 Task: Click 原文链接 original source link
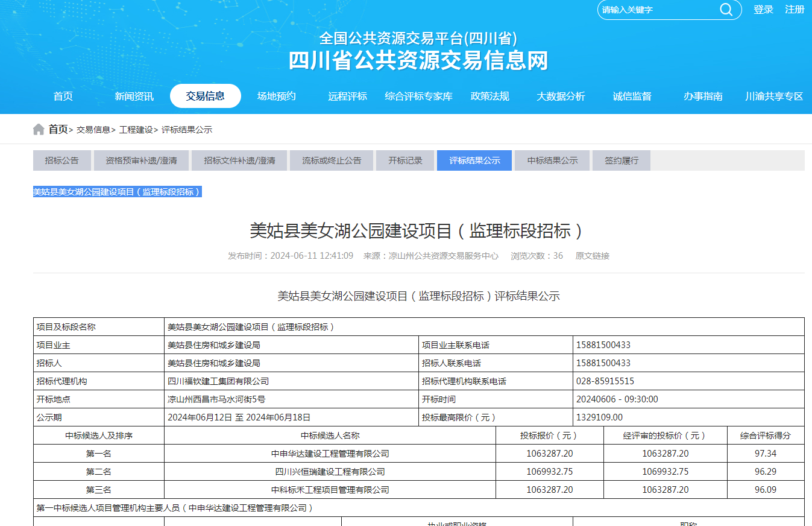point(592,256)
